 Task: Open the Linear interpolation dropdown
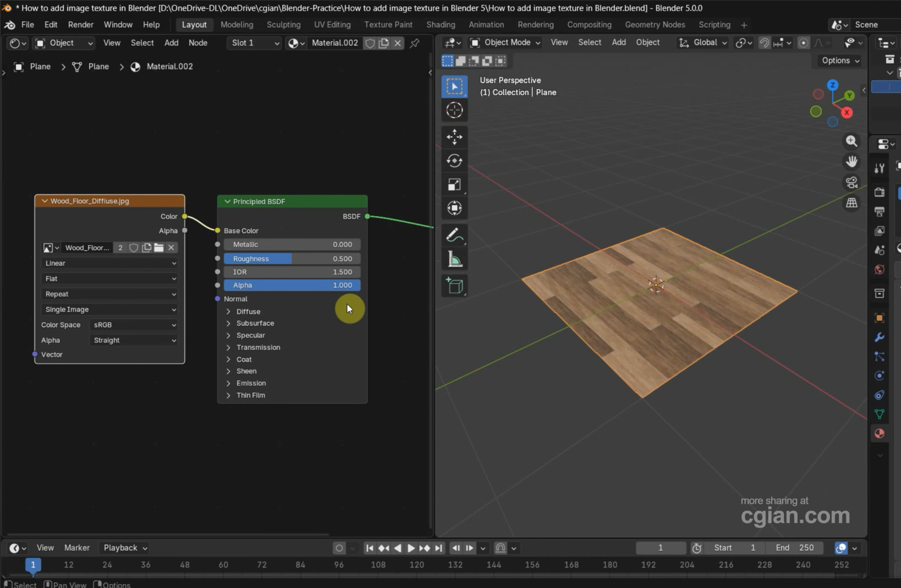point(110,263)
